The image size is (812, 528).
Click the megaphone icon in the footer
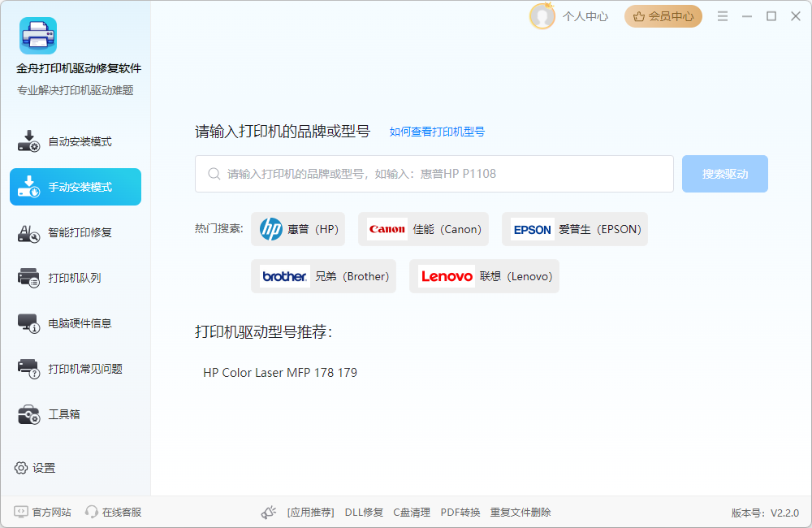coord(268,512)
